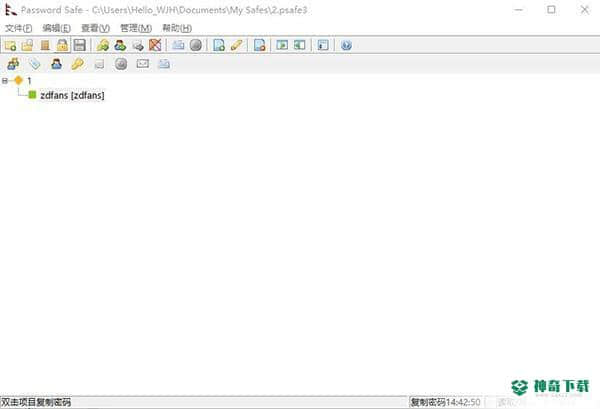Open an existing safe with folder icon
This screenshot has width=600, height=409.
click(x=27, y=45)
